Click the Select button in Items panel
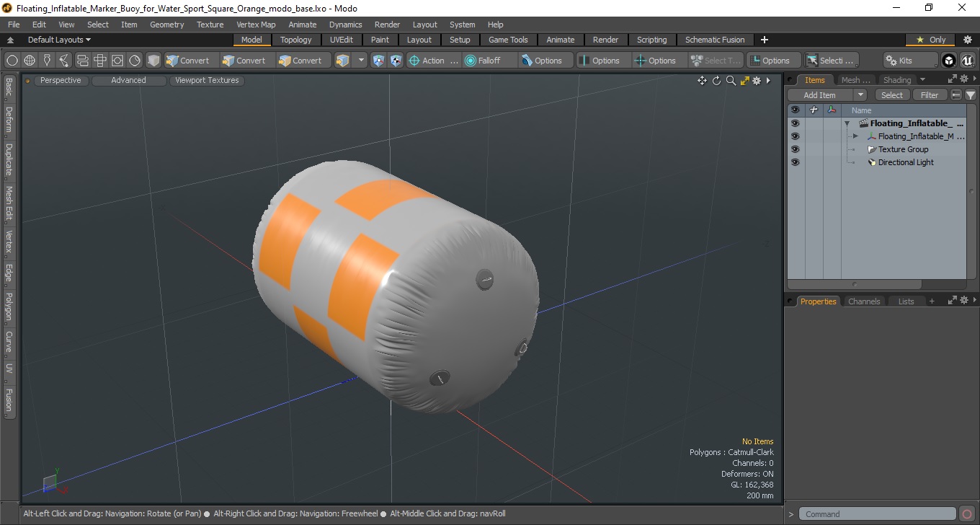The height and width of the screenshot is (525, 980). pyautogui.click(x=892, y=95)
